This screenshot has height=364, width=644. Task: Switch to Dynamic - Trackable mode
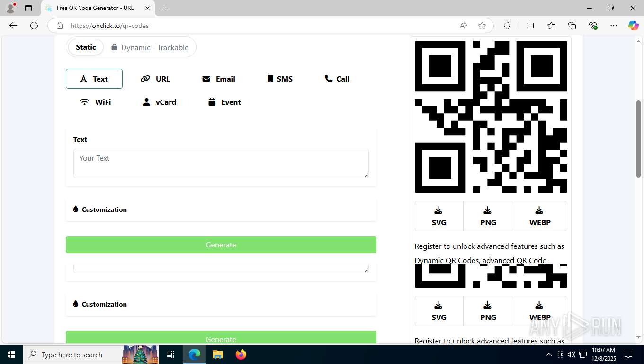pyautogui.click(x=150, y=47)
